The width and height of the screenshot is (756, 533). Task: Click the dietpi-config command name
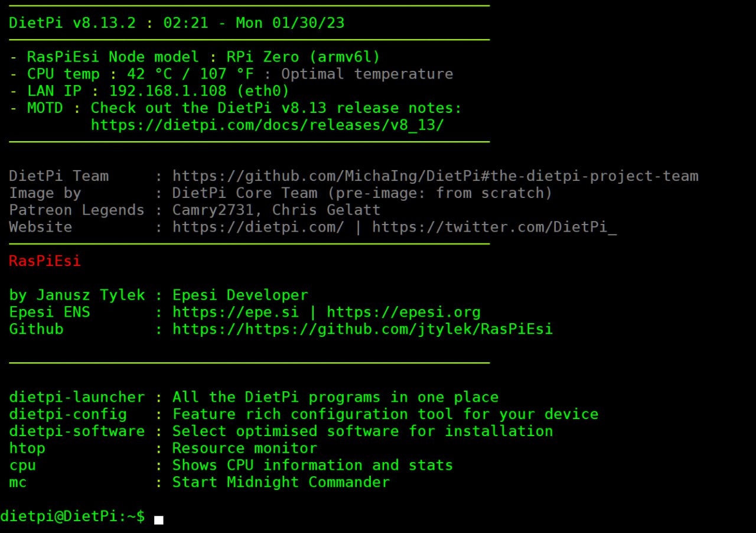coord(68,414)
